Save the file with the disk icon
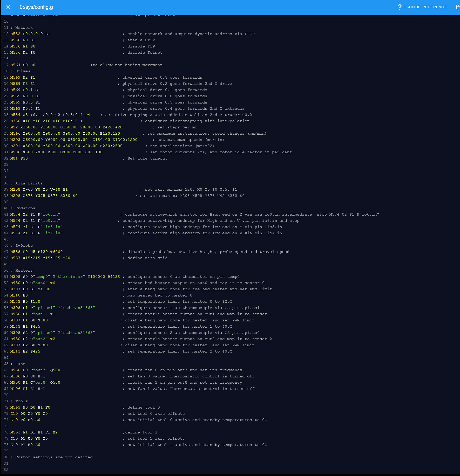The image size is (460, 476). pos(458,7)
